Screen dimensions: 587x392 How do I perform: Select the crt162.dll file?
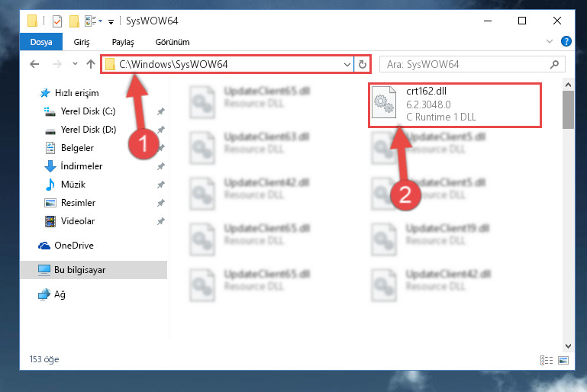coord(455,104)
